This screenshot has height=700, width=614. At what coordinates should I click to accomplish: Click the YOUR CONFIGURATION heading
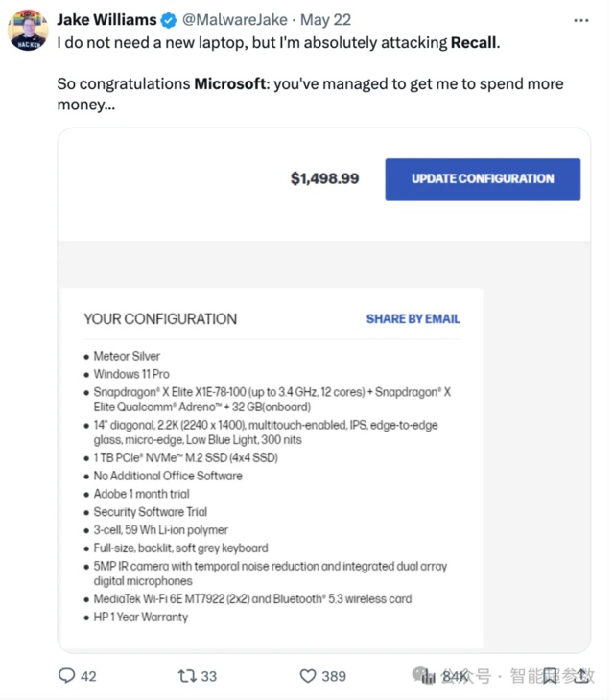pos(160,318)
